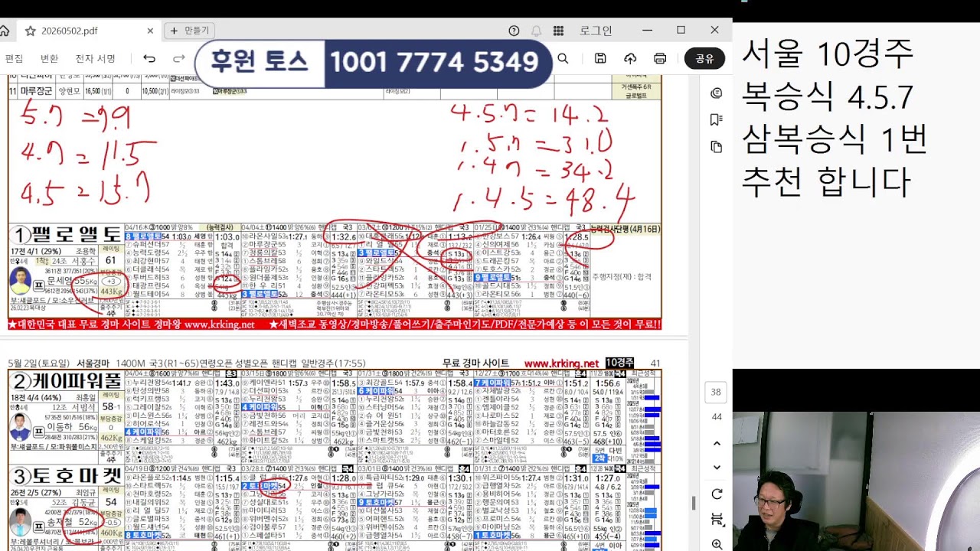The image size is (980, 551).
Task: Open the notifications bell
Action: coord(536,31)
